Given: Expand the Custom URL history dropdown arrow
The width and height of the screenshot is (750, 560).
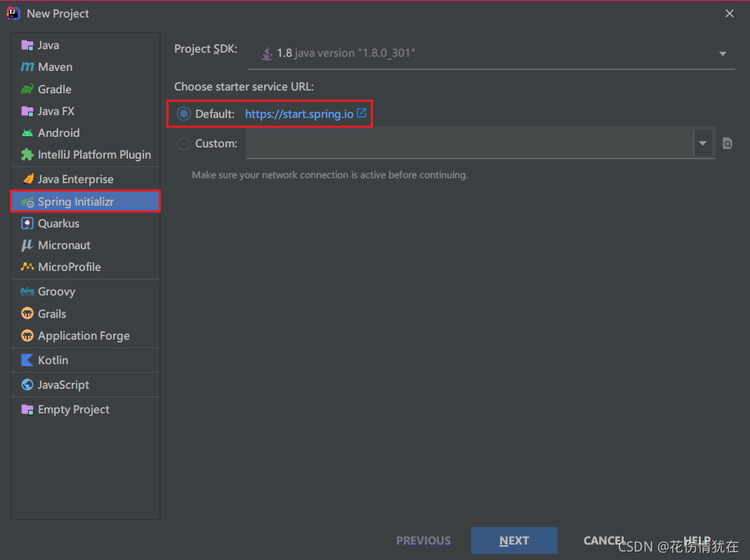Looking at the screenshot, I should click(703, 143).
